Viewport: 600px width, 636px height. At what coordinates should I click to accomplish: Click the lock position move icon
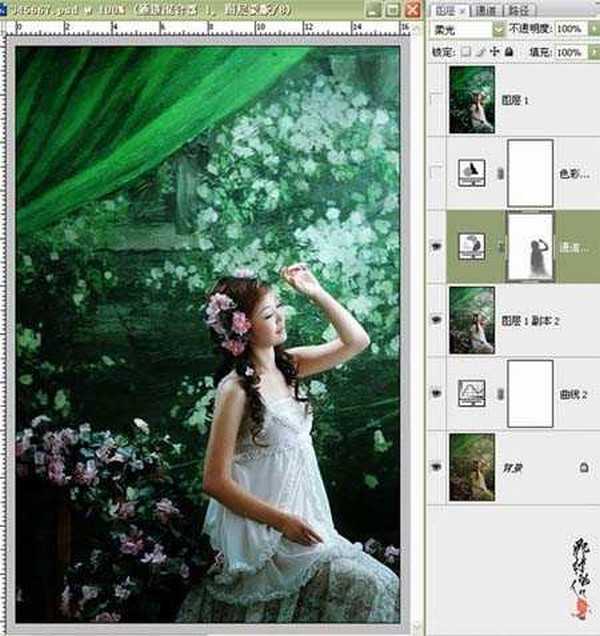point(496,51)
